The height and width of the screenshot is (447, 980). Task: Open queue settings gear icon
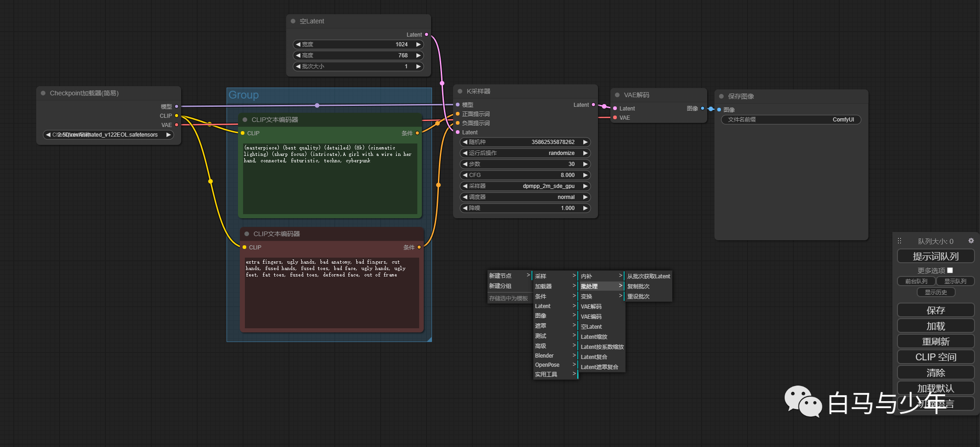(971, 241)
